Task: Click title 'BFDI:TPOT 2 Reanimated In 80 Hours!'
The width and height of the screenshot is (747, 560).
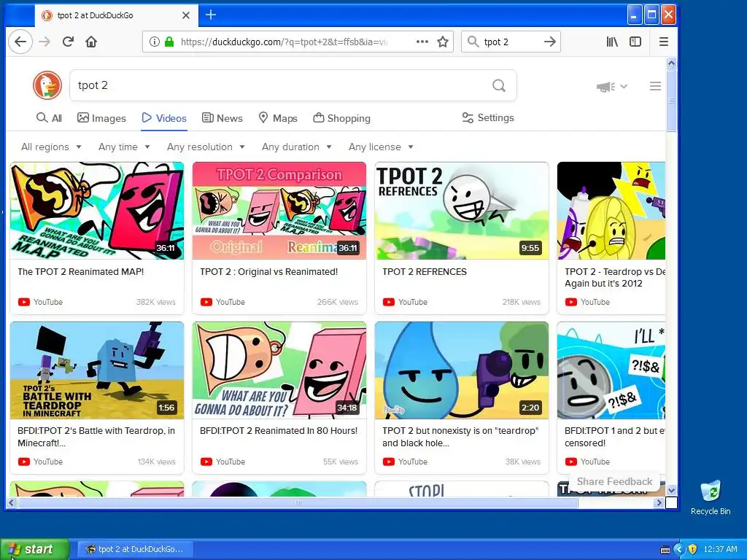Action: 279,431
